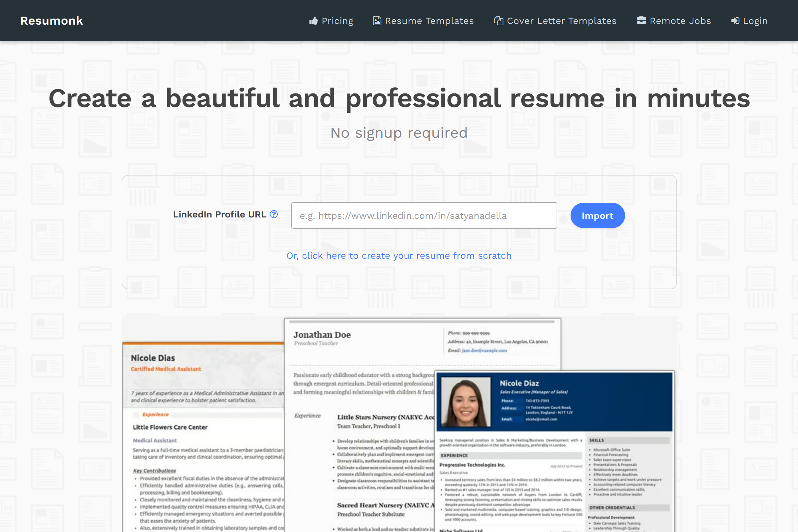Click the Import button
798x532 pixels.
(x=597, y=215)
